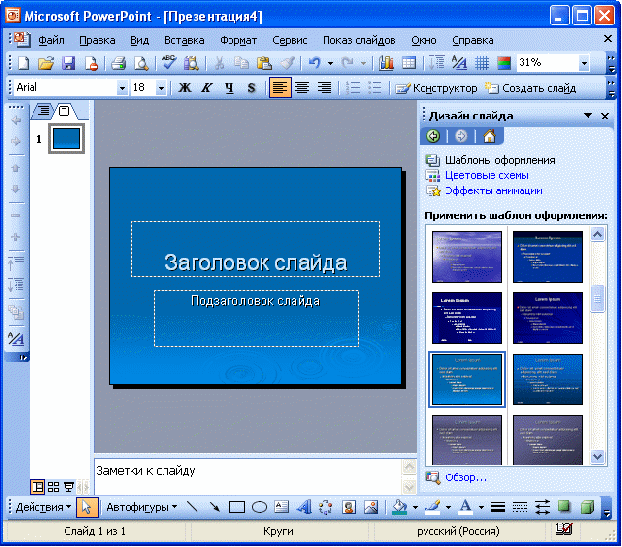Click the spelling check ABC icon

[x=169, y=63]
